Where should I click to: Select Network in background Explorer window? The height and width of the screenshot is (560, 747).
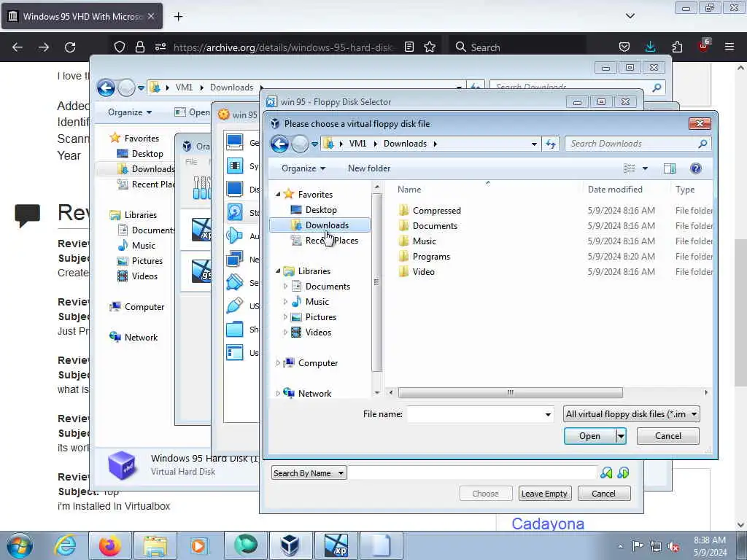point(134,337)
